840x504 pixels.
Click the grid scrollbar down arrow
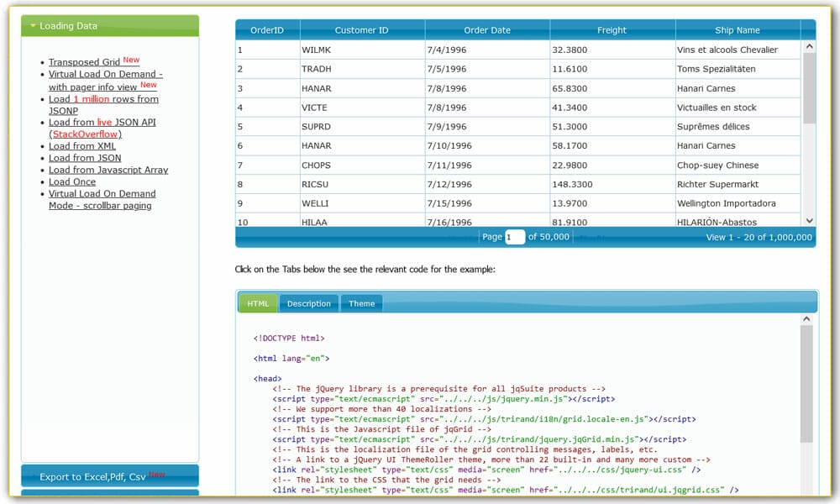point(809,221)
